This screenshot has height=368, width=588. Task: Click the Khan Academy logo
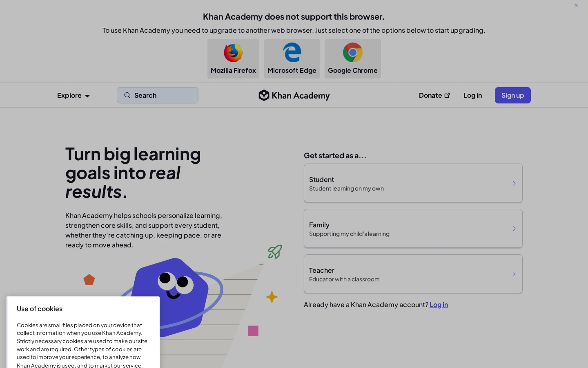point(294,95)
